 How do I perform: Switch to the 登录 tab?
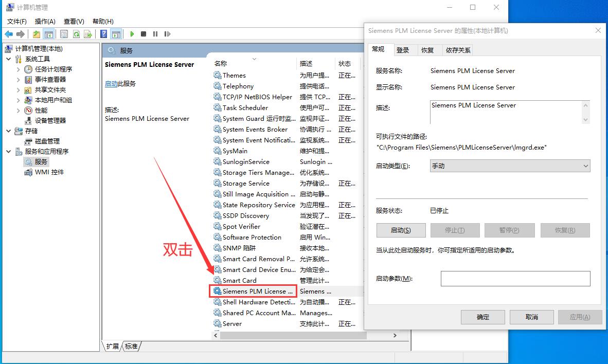click(x=403, y=50)
